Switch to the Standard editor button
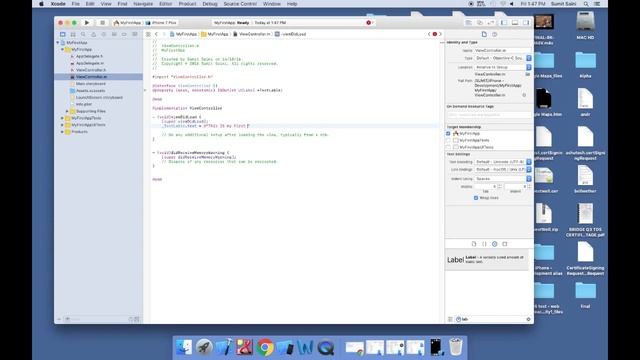The width and height of the screenshot is (640, 360). click(x=469, y=23)
